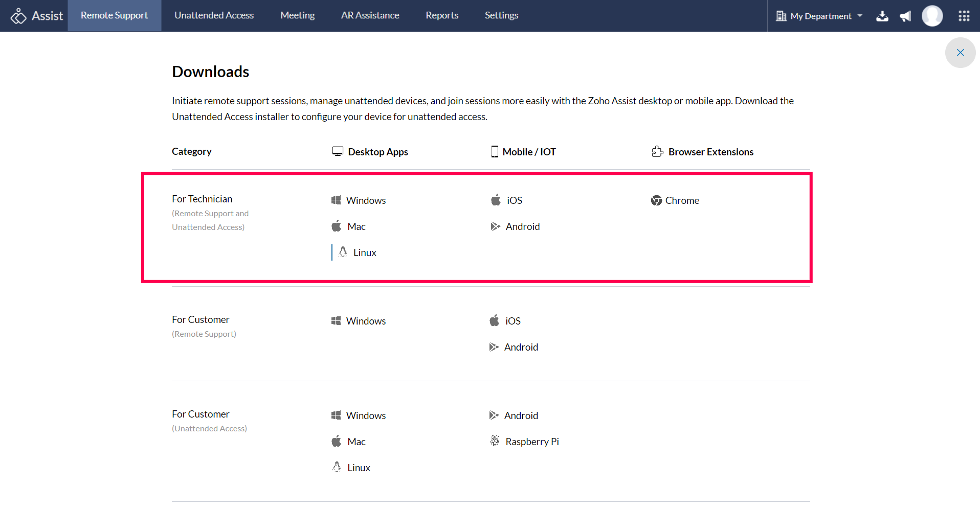This screenshot has height=509, width=980.
Task: Download the technician Linux desktop app
Action: click(x=364, y=252)
